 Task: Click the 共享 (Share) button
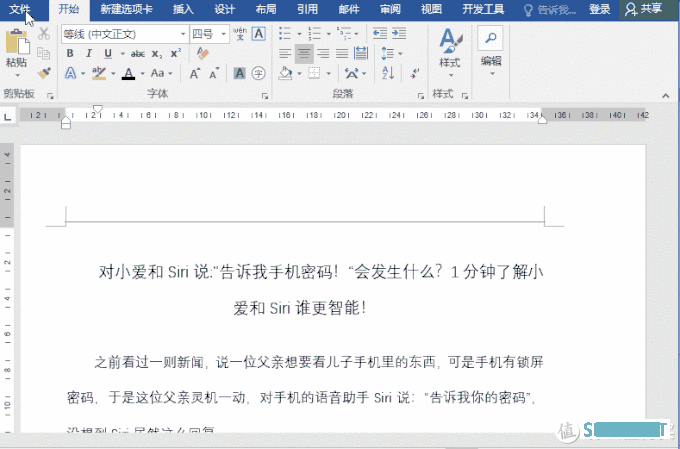(644, 9)
